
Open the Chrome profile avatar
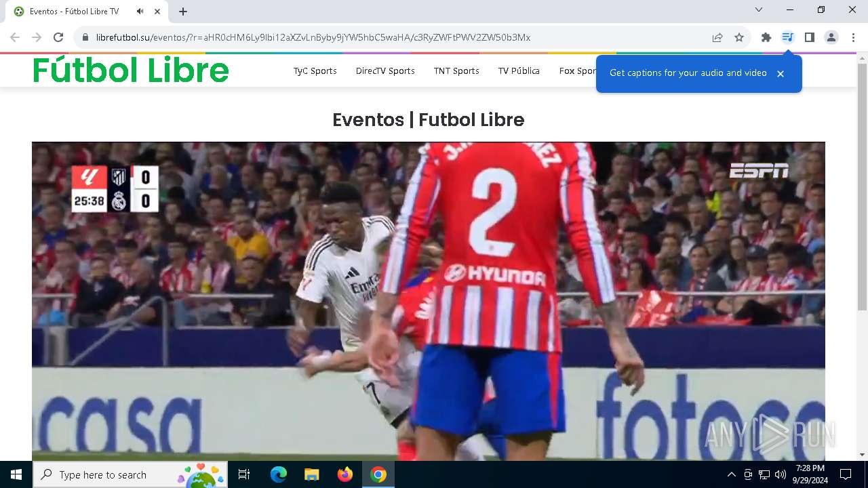831,37
